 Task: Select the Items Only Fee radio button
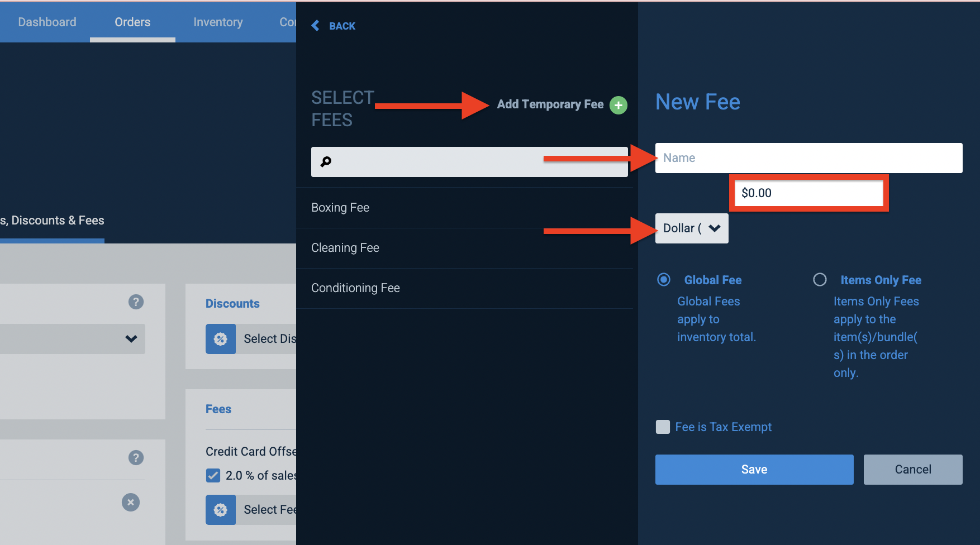820,280
